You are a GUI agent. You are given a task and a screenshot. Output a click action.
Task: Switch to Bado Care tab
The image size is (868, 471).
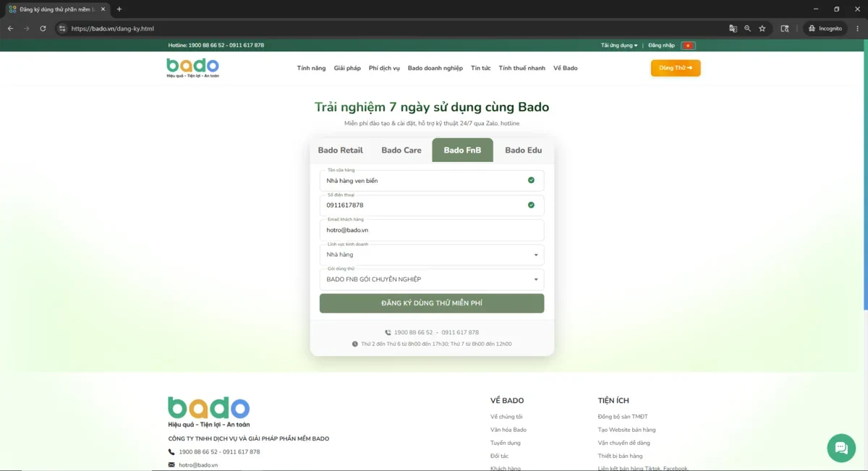pyautogui.click(x=401, y=150)
